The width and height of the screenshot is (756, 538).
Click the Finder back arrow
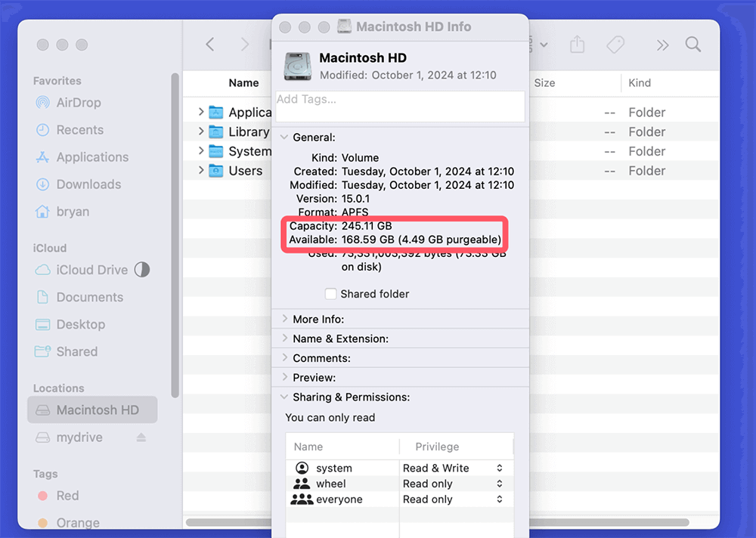coord(210,45)
